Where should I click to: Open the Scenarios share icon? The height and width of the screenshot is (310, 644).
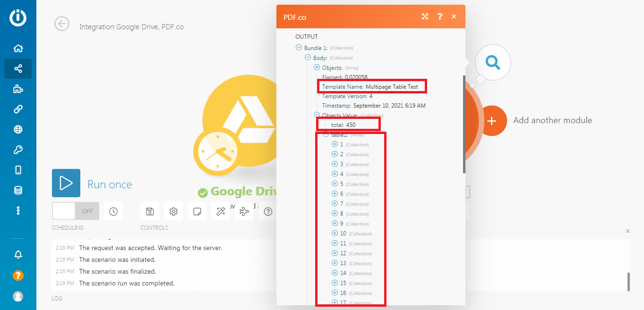tap(18, 69)
